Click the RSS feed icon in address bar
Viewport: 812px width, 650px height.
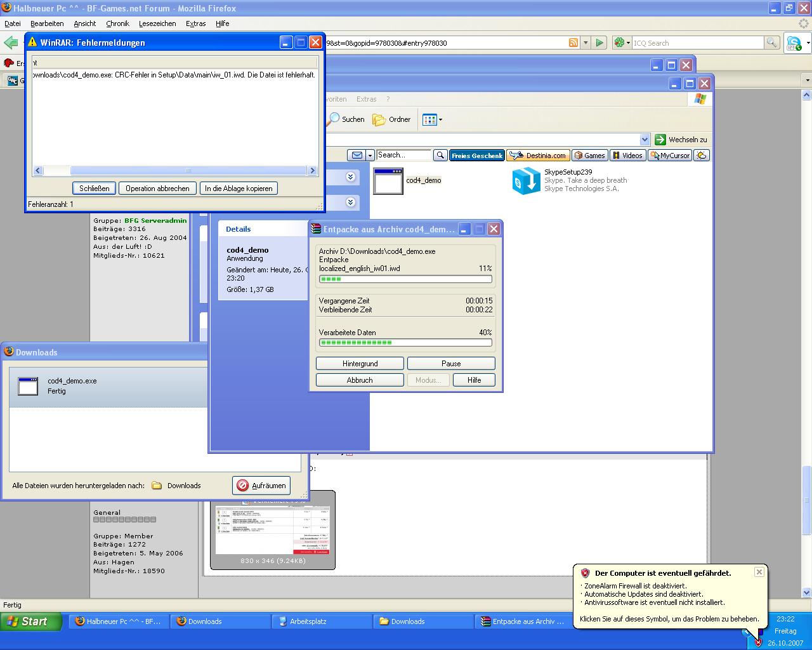573,43
